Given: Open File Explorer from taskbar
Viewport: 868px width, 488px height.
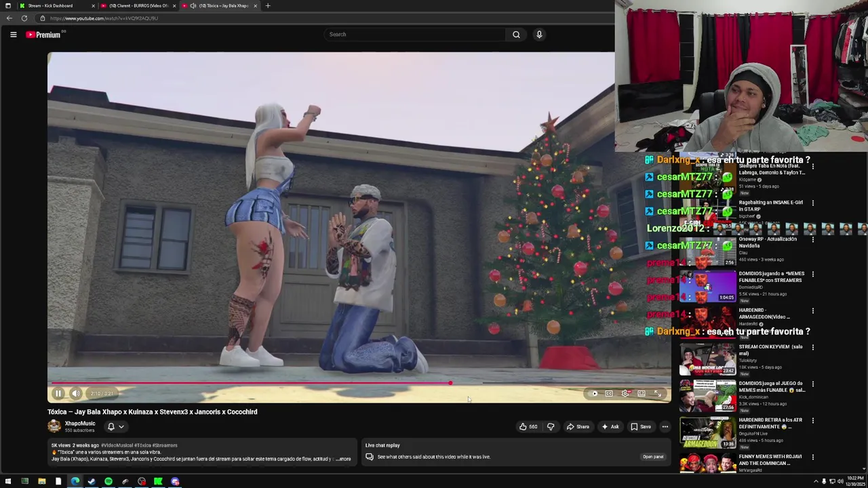Looking at the screenshot, I should [41, 482].
